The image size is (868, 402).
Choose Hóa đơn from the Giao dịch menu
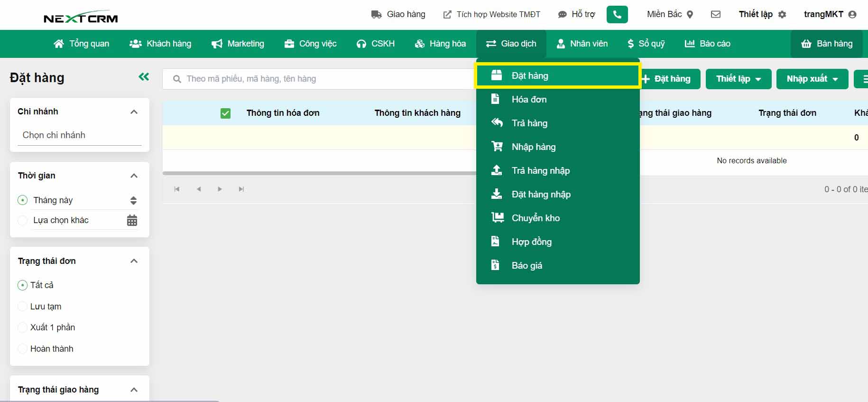point(529,99)
